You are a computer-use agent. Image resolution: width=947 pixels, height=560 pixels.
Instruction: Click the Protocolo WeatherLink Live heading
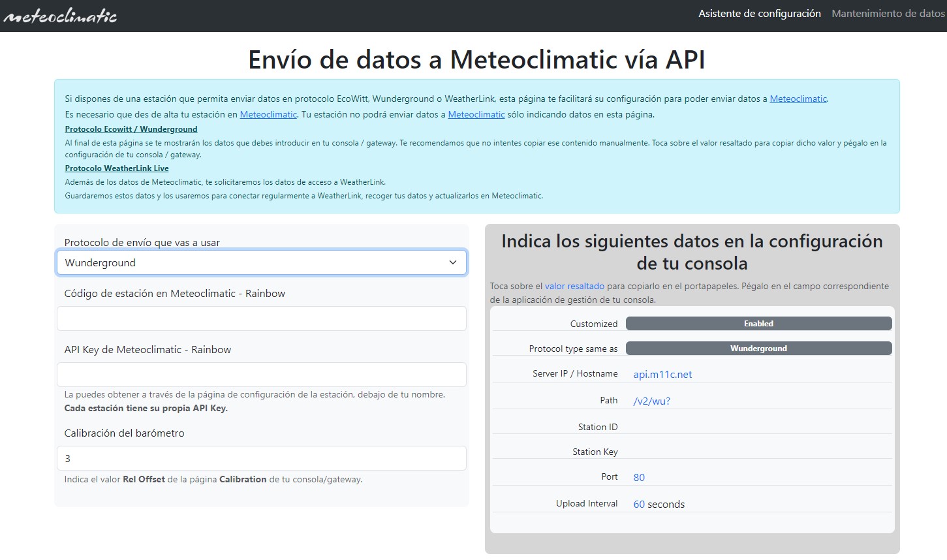tap(116, 168)
